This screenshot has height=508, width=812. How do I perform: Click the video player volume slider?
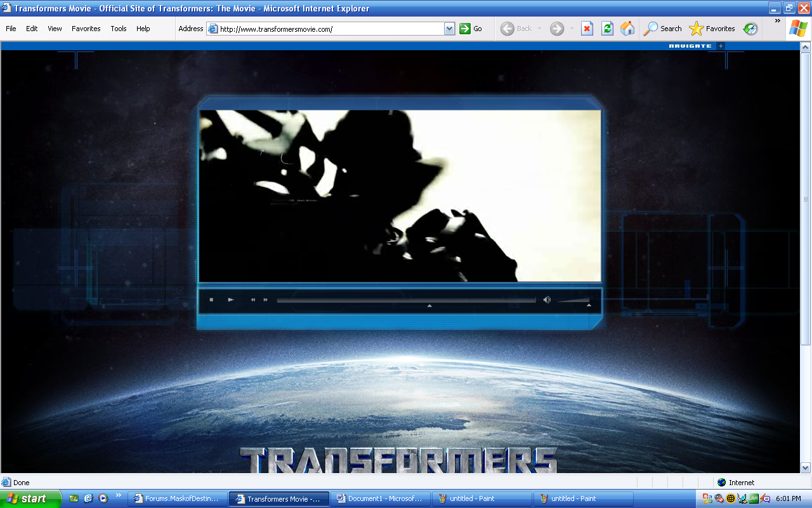pos(574,301)
